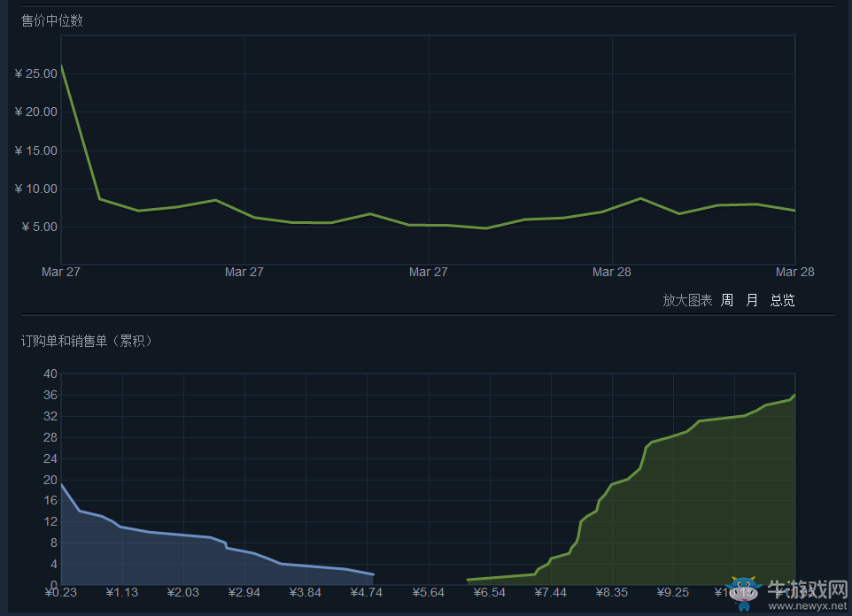Viewport: 852px width, 616px height.
Task: Click the ¥25.00 y-axis label
Action: 35,73
